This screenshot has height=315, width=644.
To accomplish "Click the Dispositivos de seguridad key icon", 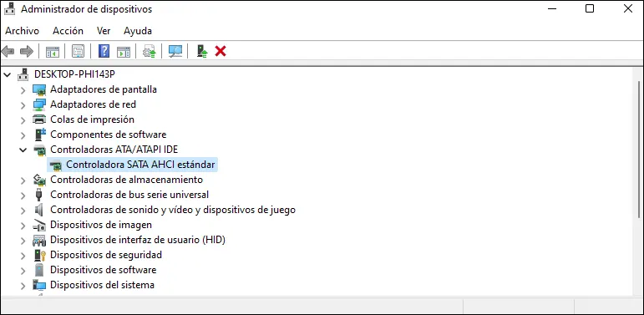I will tap(39, 255).
